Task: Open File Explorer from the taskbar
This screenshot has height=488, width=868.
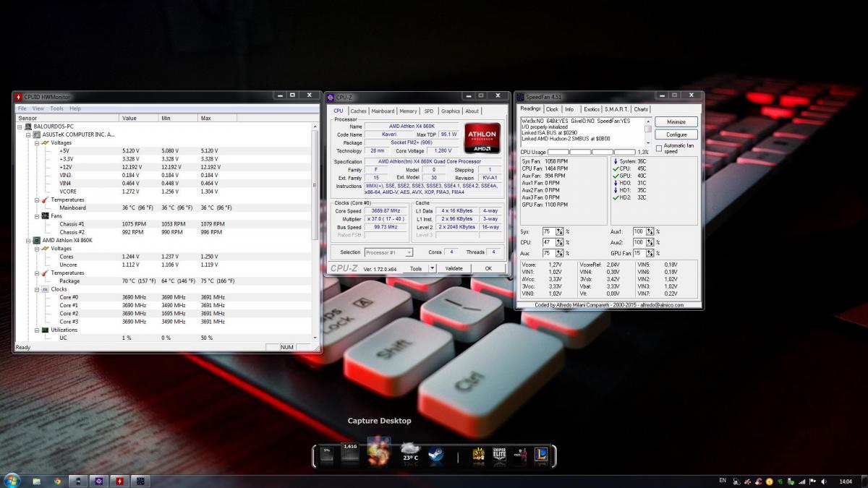Action: click(36, 481)
